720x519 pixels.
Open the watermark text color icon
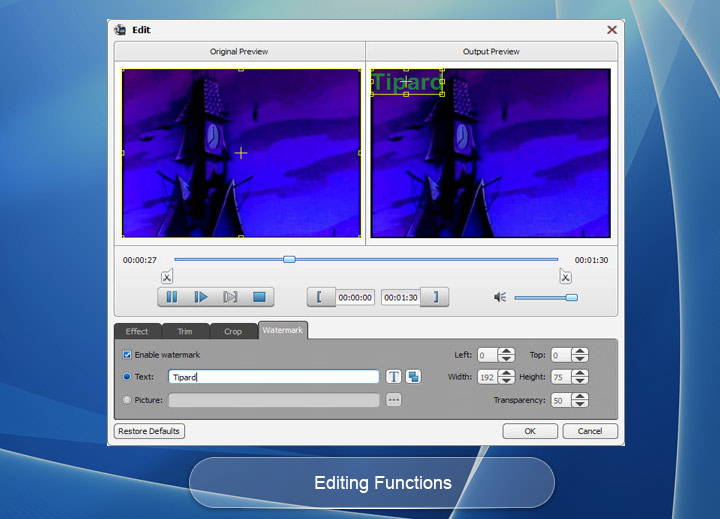[414, 377]
